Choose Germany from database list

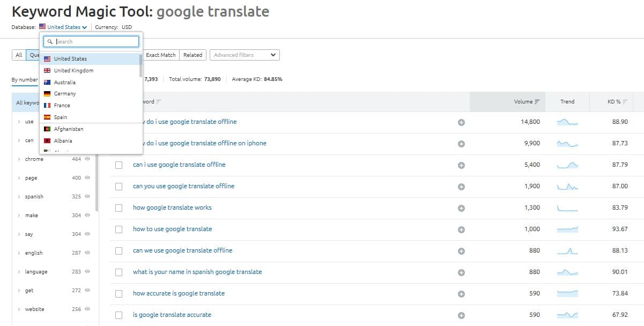[x=90, y=94]
